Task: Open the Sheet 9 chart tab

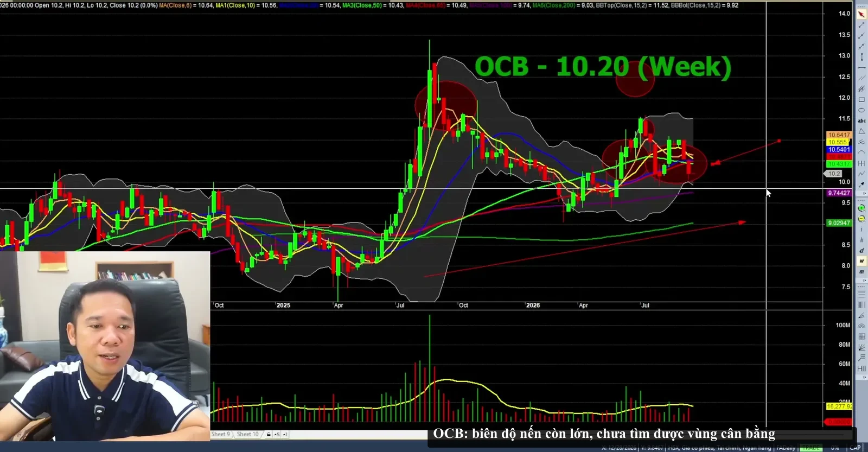Action: coord(221,435)
